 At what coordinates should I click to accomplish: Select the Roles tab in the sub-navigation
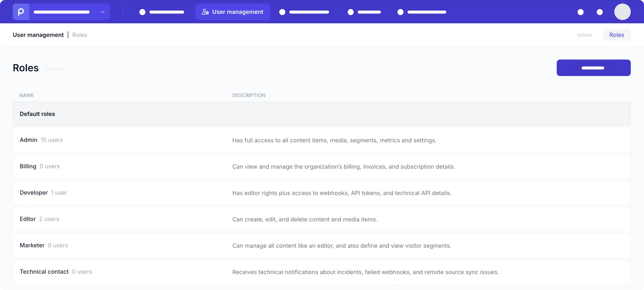[617, 35]
